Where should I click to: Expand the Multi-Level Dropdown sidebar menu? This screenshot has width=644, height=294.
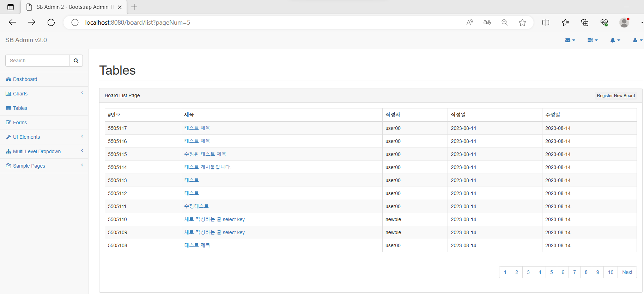tap(44, 151)
